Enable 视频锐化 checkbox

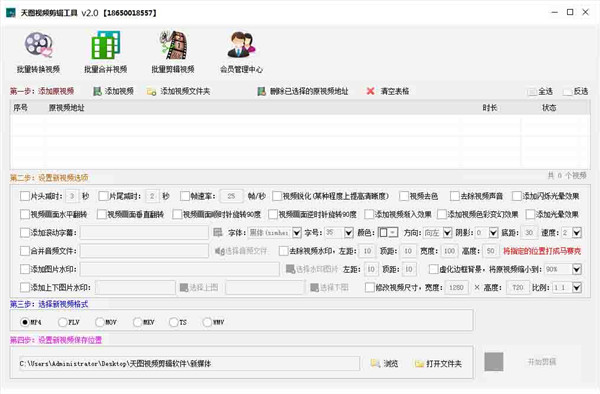click(x=277, y=196)
